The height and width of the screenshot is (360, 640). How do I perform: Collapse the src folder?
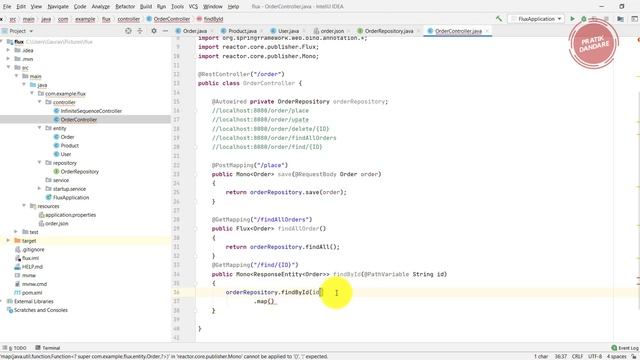pyautogui.click(x=8, y=67)
